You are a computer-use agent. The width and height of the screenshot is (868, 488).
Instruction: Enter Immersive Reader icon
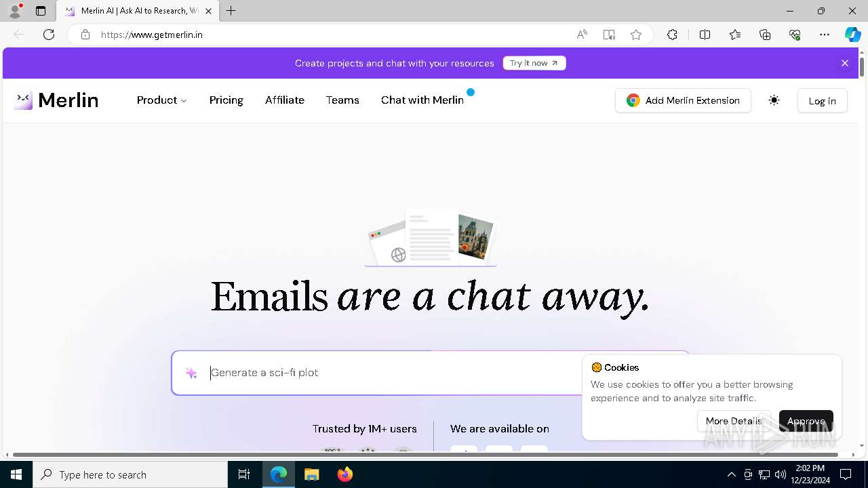click(609, 35)
